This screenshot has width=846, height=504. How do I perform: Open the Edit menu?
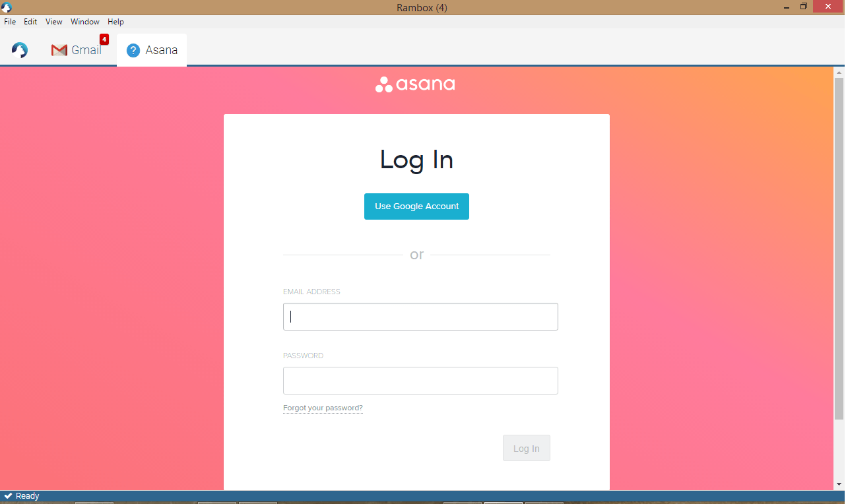[30, 22]
